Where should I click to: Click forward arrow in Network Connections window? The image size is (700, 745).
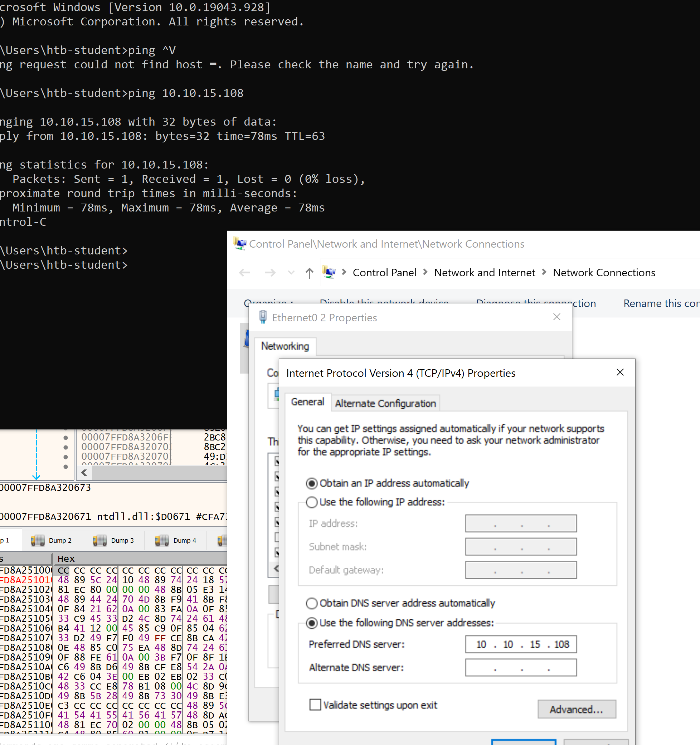click(270, 272)
